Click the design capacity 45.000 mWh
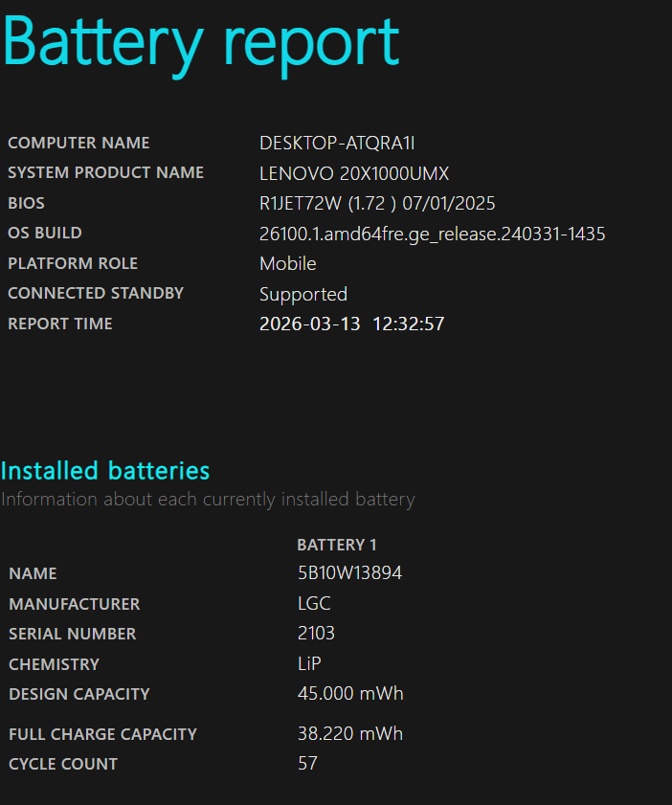Screen dimensions: 672x805 [349, 694]
